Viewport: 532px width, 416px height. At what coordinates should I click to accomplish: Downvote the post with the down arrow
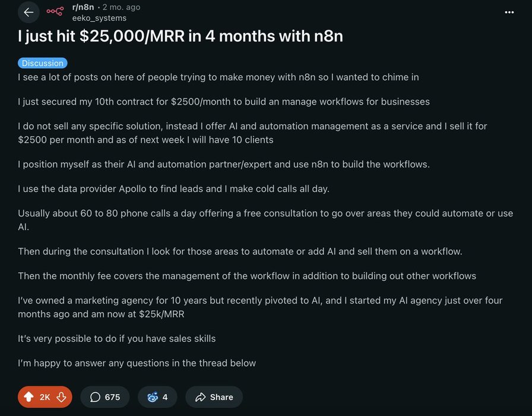tap(61, 396)
